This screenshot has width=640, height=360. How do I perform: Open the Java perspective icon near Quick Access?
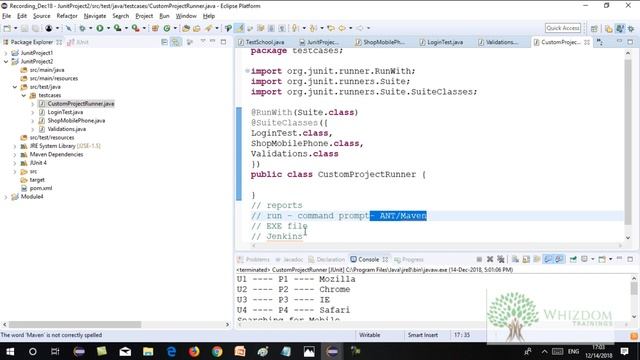click(620, 28)
